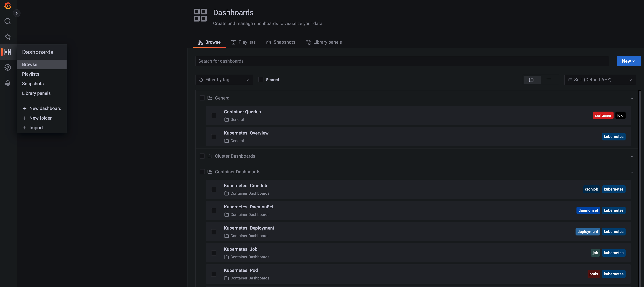Click folder icon under Kubernetes: Pod
This screenshot has height=287, width=644.
[226, 278]
